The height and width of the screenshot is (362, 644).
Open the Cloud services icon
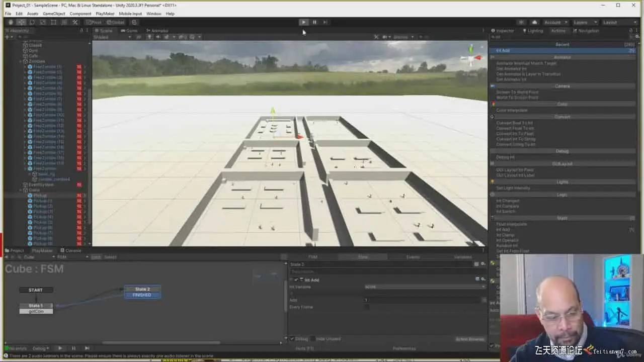coord(534,22)
